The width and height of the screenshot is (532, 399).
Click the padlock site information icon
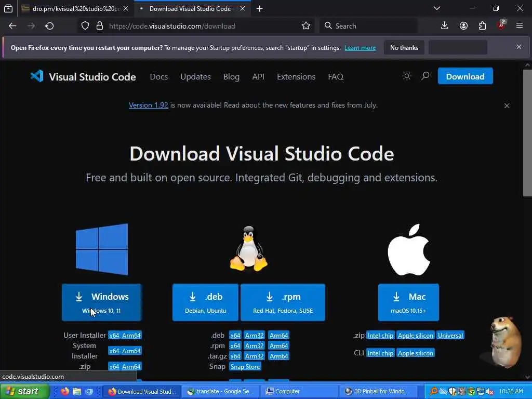(x=99, y=26)
